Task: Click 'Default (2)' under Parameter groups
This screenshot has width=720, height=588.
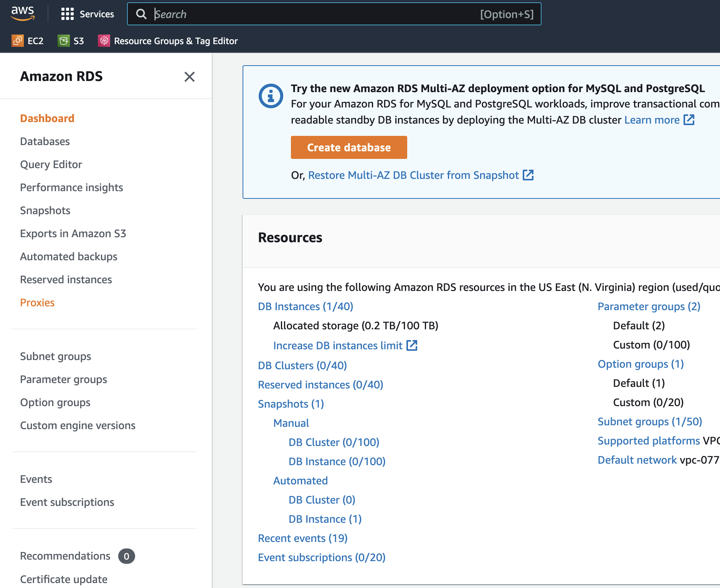Action: coord(639,325)
